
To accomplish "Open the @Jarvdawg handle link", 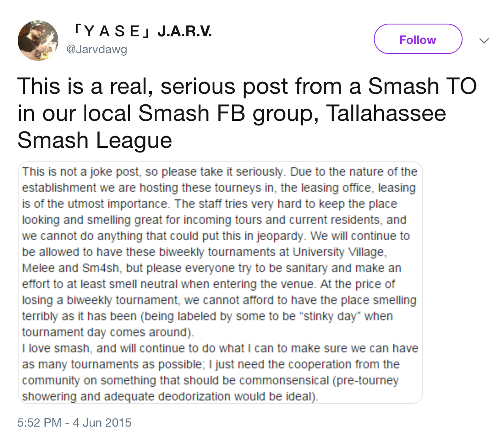I will (x=97, y=49).
